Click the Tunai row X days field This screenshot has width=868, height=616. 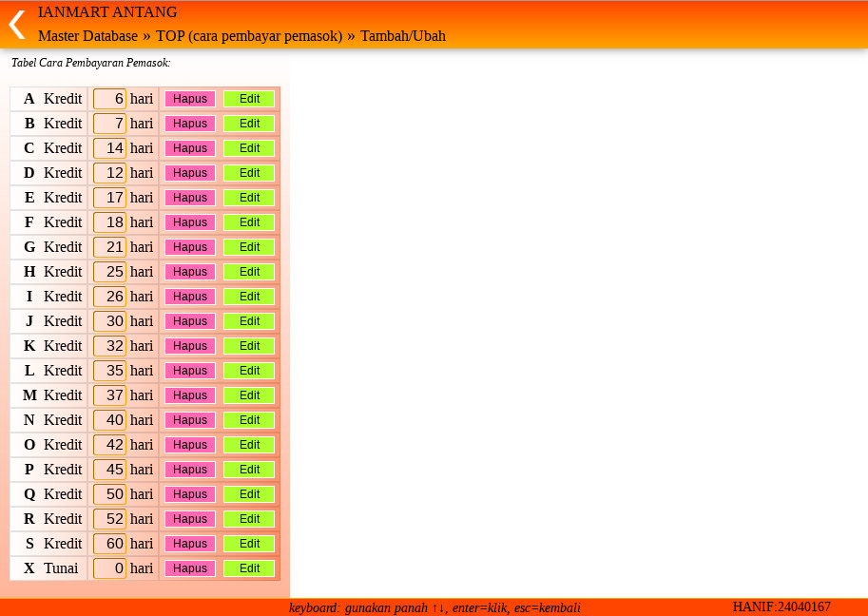110,568
